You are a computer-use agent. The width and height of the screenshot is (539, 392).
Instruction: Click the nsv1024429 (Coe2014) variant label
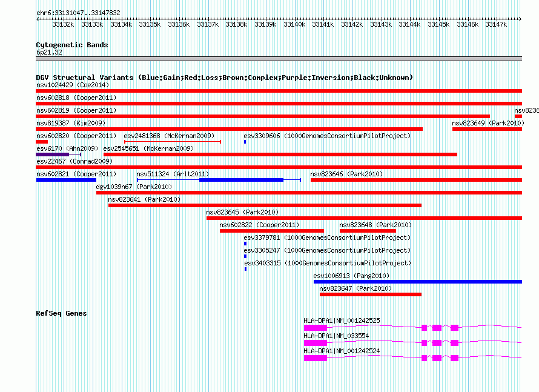[73, 85]
